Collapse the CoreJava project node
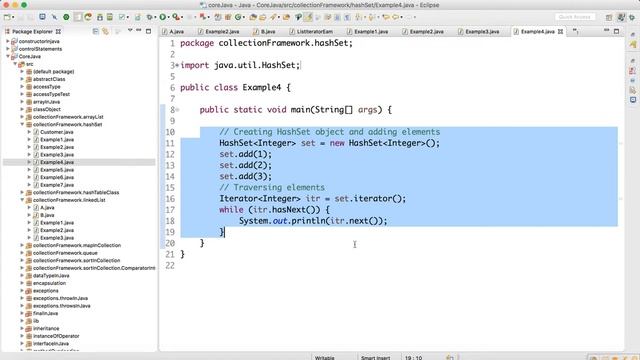Viewport: 640px width, 360px height. click(x=8, y=56)
